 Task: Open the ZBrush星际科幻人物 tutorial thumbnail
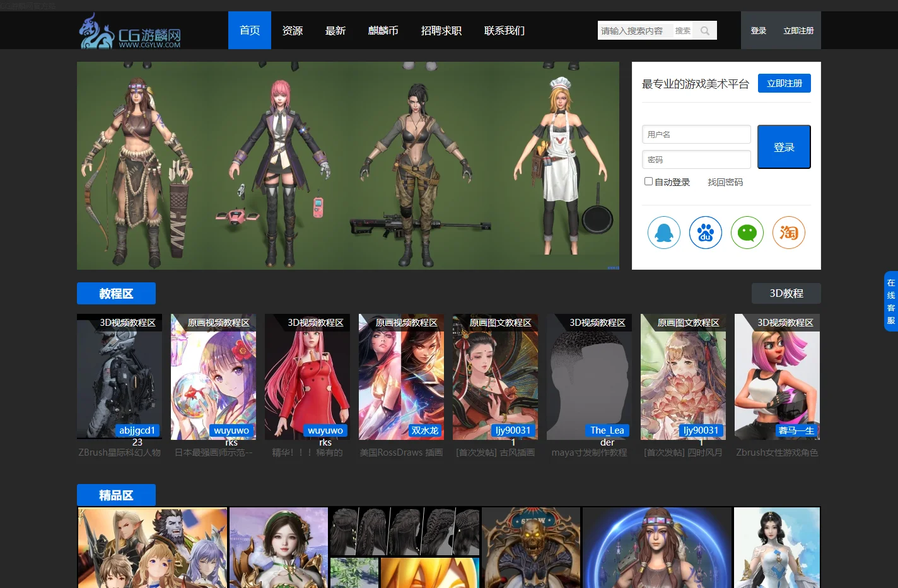point(119,377)
